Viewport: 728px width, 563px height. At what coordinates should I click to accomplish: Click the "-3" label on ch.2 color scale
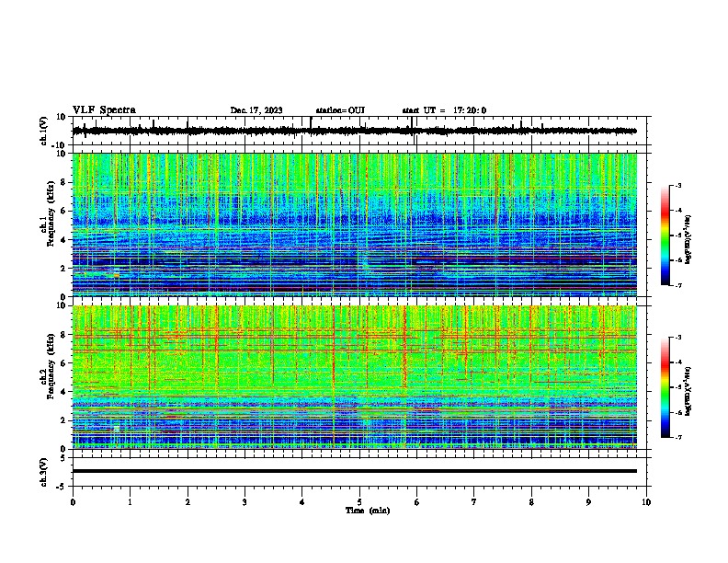678,338
